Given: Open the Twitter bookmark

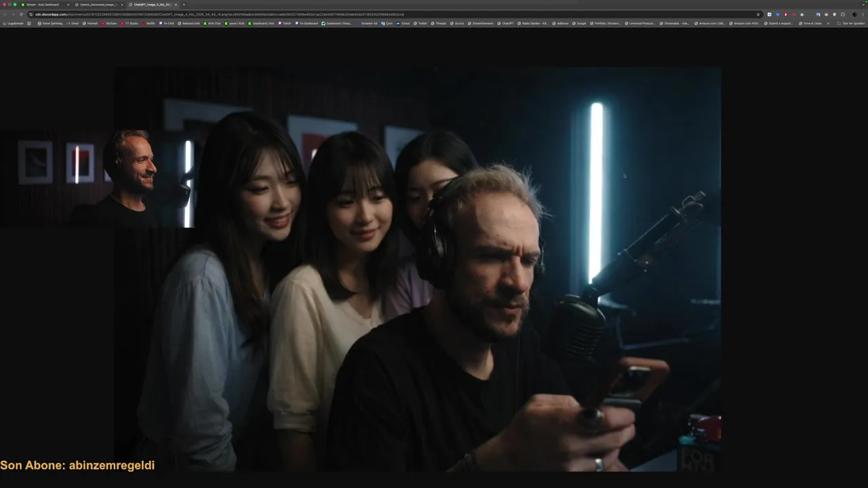Looking at the screenshot, I should (x=420, y=23).
